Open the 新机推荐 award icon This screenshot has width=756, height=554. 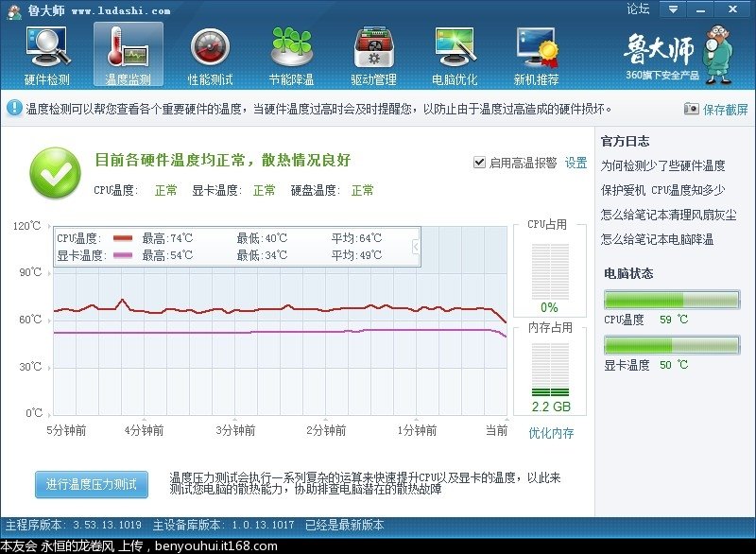point(536,55)
